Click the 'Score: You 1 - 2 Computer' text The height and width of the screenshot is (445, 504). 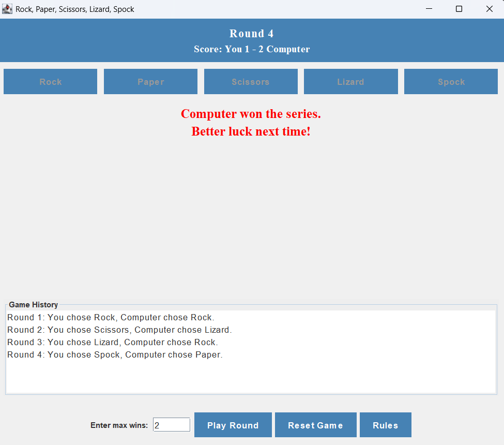point(252,49)
